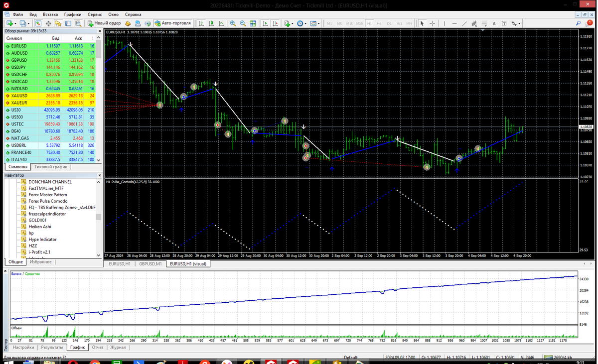Open the Файл menu
This screenshot has height=364, width=598.
pos(17,14)
